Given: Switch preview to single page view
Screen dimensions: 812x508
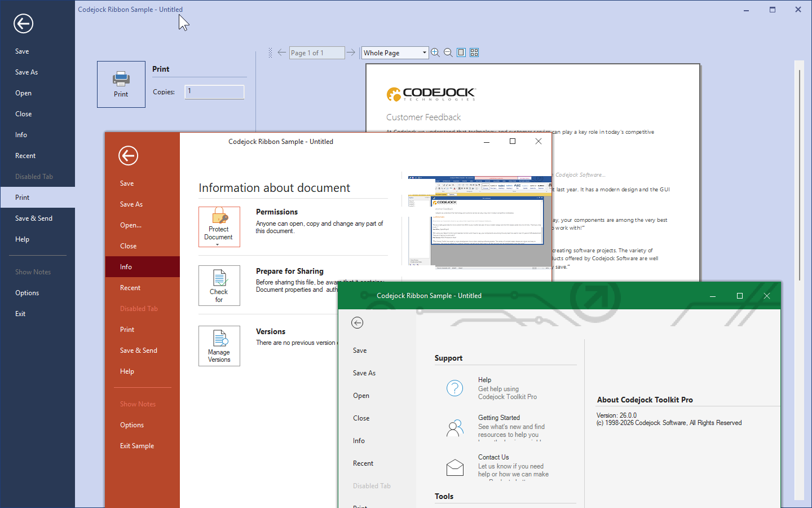Looking at the screenshot, I should (461, 52).
